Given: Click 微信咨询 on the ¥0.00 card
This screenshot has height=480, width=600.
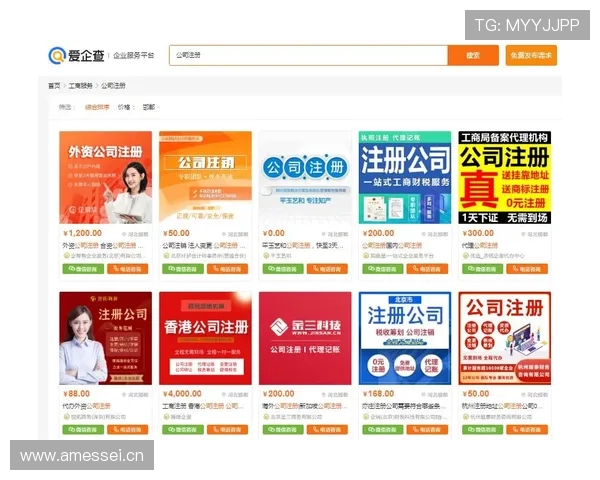Looking at the screenshot, I should (x=283, y=269).
